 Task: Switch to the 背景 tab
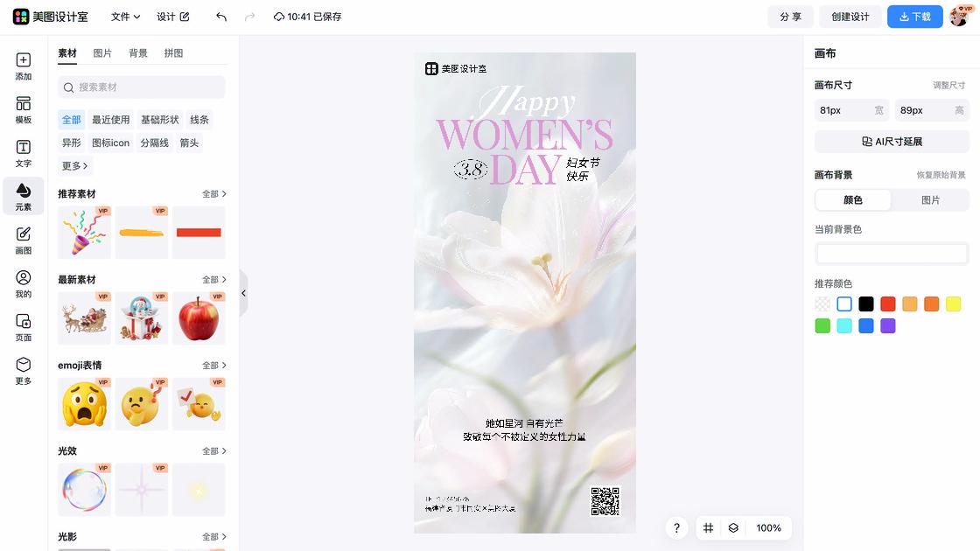pyautogui.click(x=138, y=53)
